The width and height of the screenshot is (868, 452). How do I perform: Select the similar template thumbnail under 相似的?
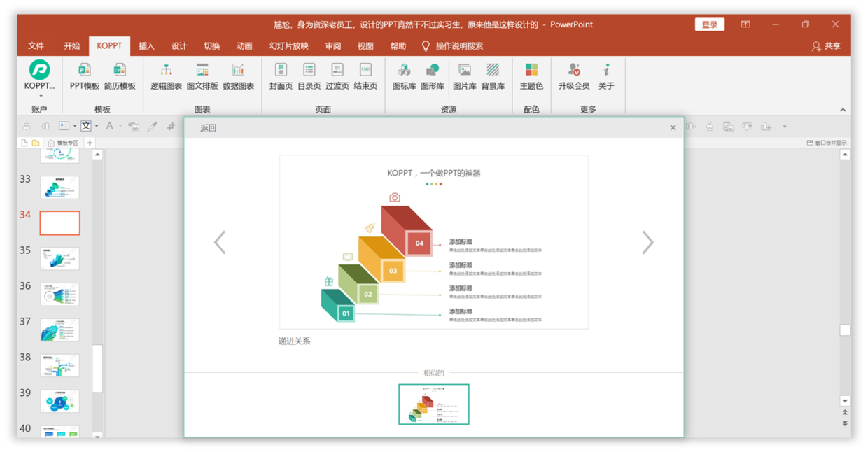pos(434,404)
